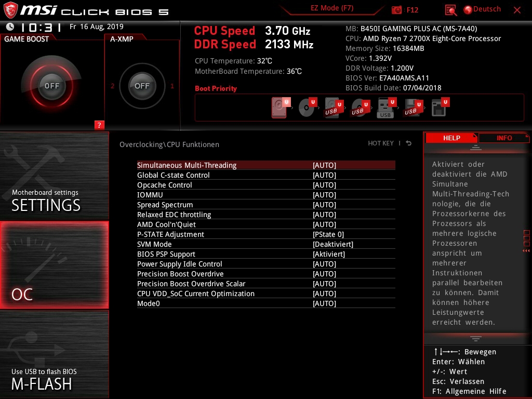
Task: Click the side panel red arrows handle
Action: click(x=526, y=242)
